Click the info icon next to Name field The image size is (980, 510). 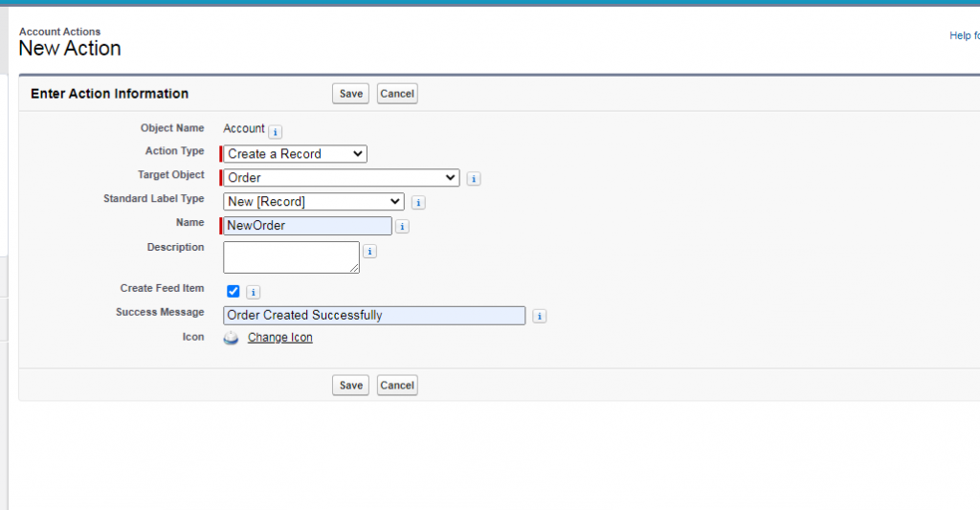click(403, 226)
